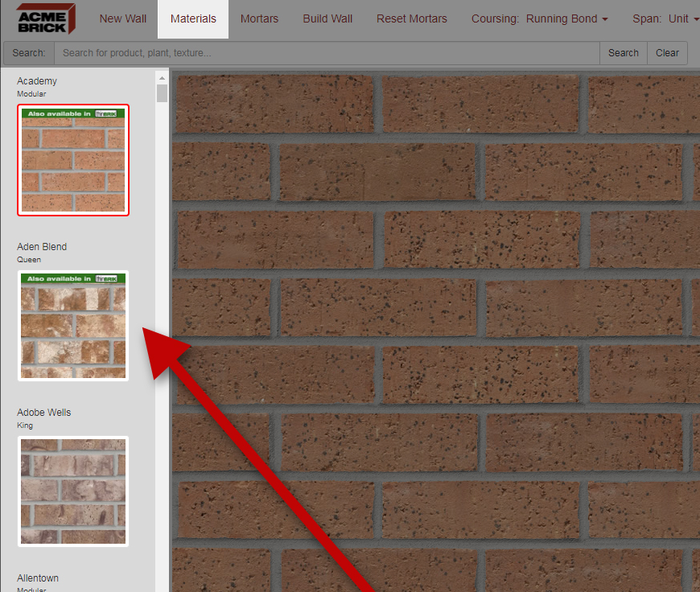Open the New Wall menu item

122,18
